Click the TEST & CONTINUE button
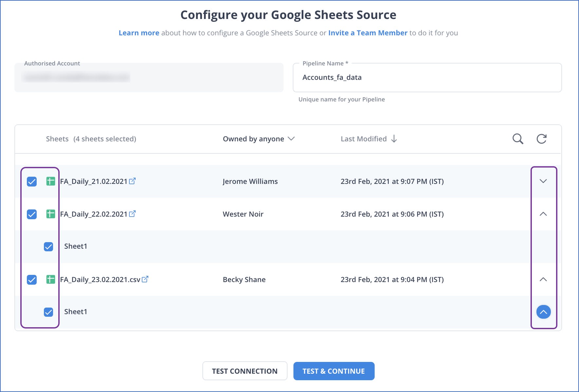Image resolution: width=579 pixels, height=392 pixels. (x=334, y=371)
